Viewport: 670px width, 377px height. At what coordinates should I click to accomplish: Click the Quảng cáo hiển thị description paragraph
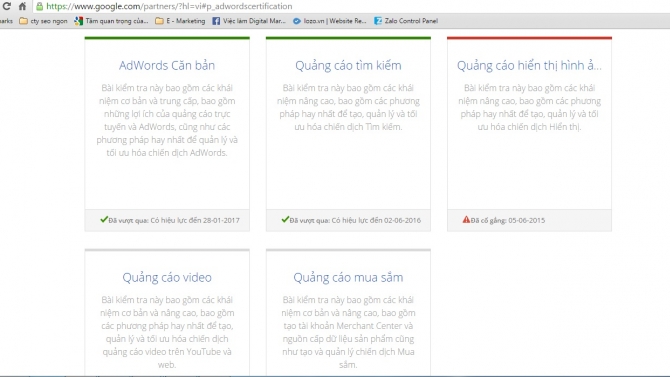pos(529,107)
